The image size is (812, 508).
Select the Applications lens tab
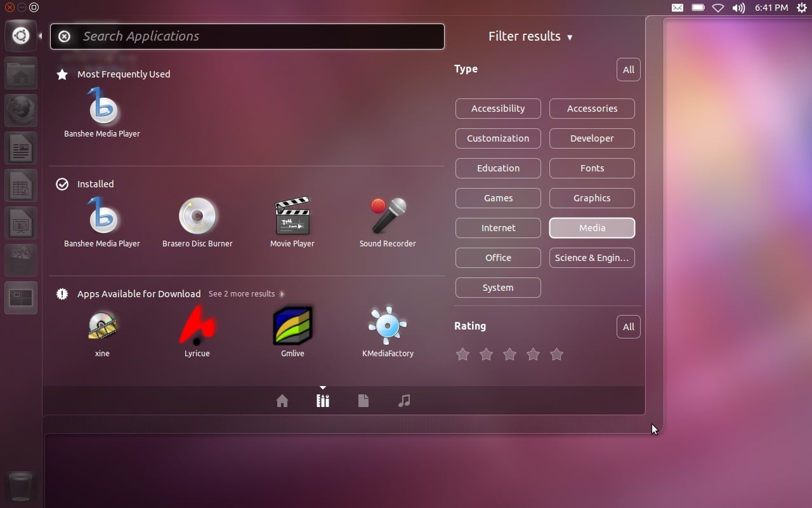[323, 401]
